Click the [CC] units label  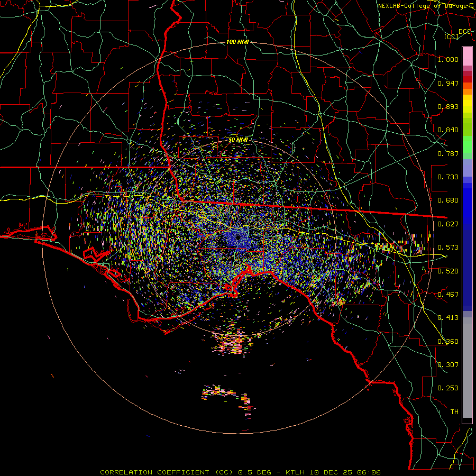[452, 36]
